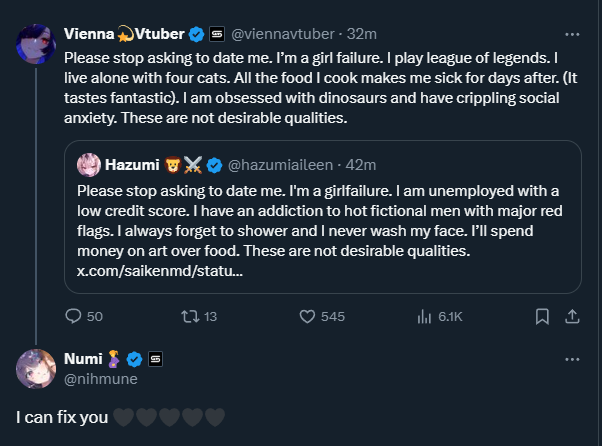Bookmark Vienna's tweet

(x=541, y=316)
